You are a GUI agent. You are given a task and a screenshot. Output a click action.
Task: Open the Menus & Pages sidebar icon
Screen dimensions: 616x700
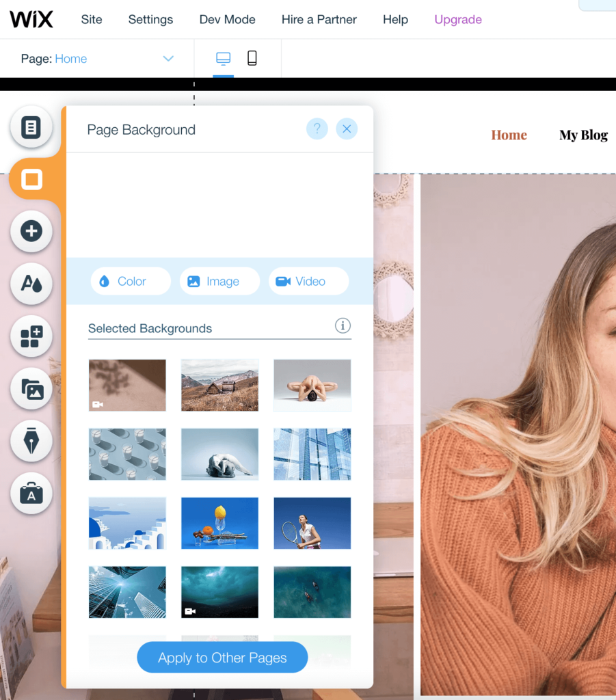tap(31, 127)
